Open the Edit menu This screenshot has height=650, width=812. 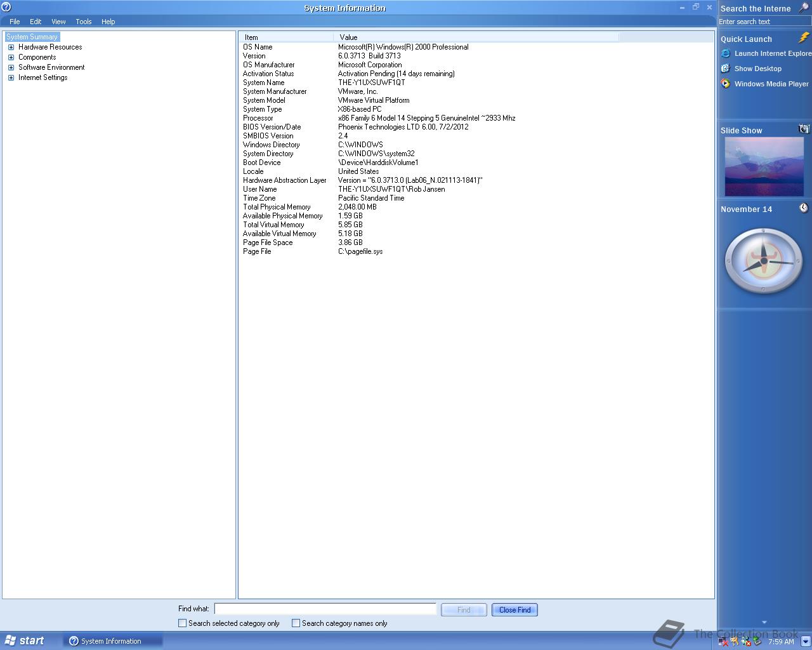pyautogui.click(x=36, y=22)
